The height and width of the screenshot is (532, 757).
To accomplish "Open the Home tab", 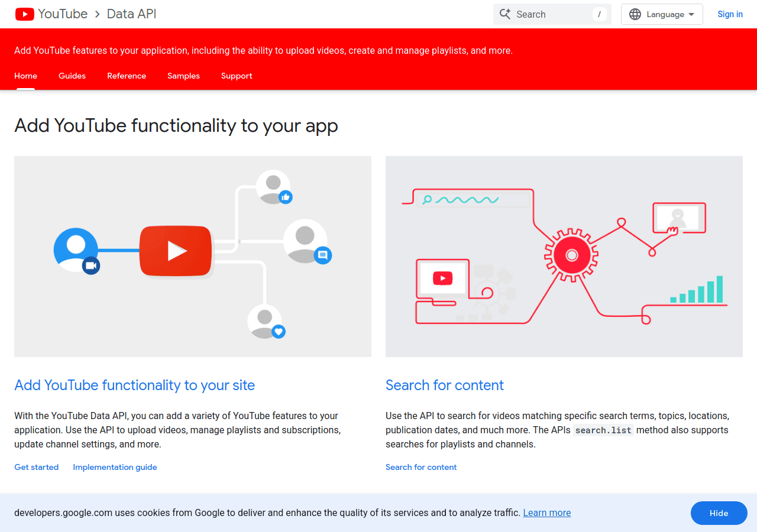I will [25, 76].
